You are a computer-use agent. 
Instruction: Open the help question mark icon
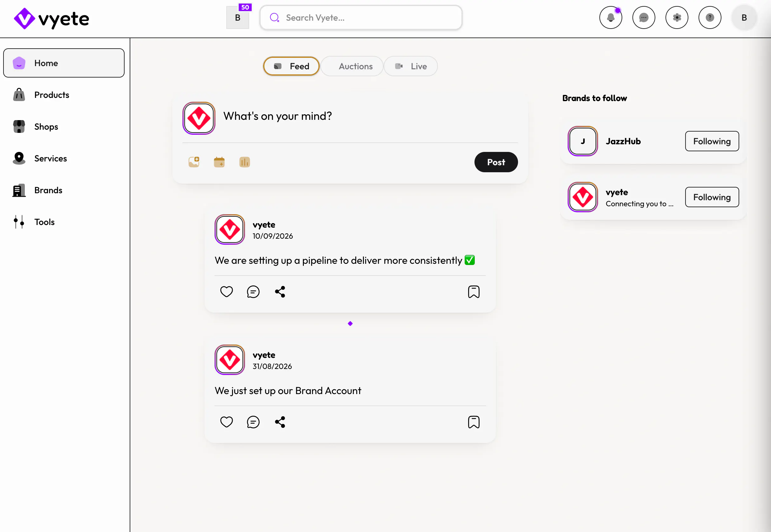pyautogui.click(x=710, y=18)
